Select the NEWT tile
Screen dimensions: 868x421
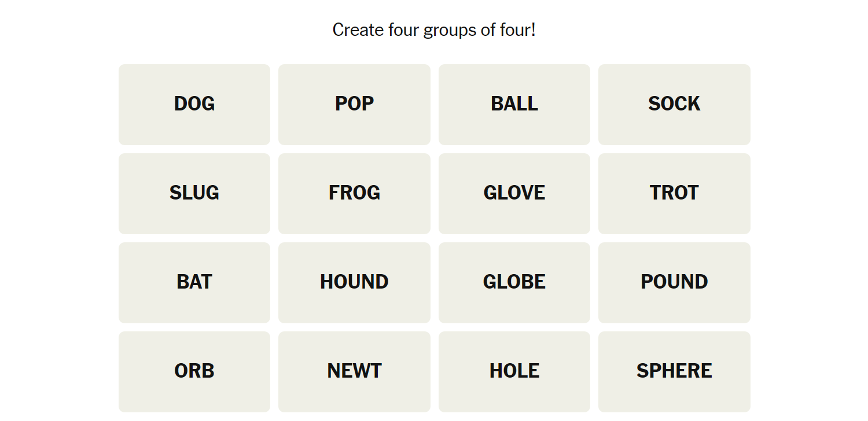[354, 371]
